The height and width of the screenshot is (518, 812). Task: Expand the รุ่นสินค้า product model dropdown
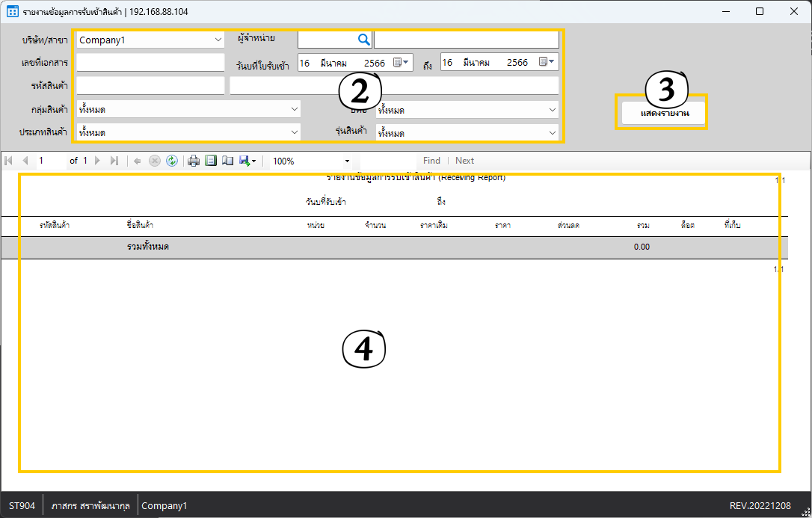[x=552, y=132]
